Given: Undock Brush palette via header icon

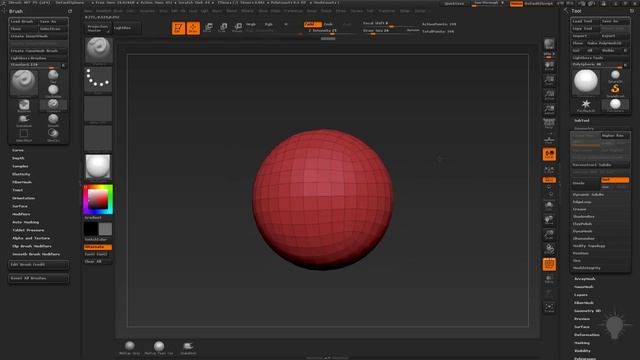Looking at the screenshot, I should coord(70,11).
